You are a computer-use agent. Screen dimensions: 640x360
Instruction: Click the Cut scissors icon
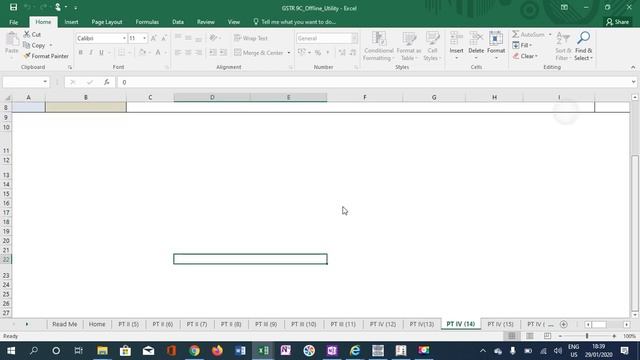click(x=27, y=34)
